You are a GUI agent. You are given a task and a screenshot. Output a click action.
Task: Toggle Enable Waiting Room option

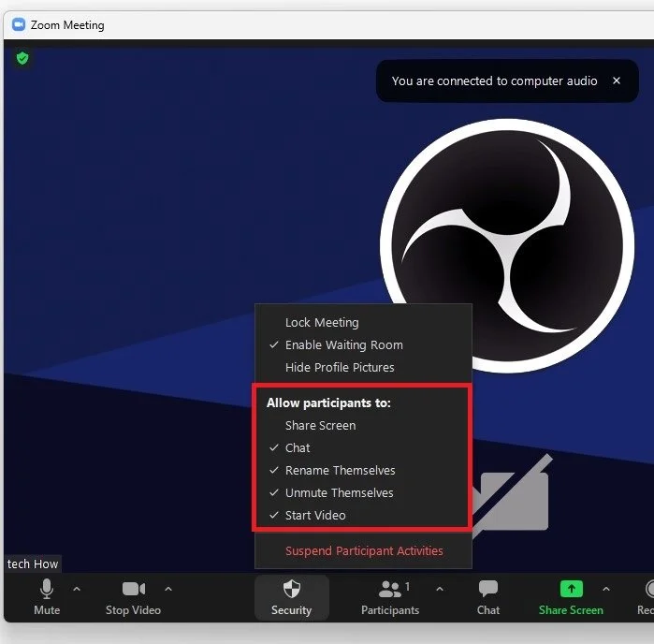click(363, 344)
